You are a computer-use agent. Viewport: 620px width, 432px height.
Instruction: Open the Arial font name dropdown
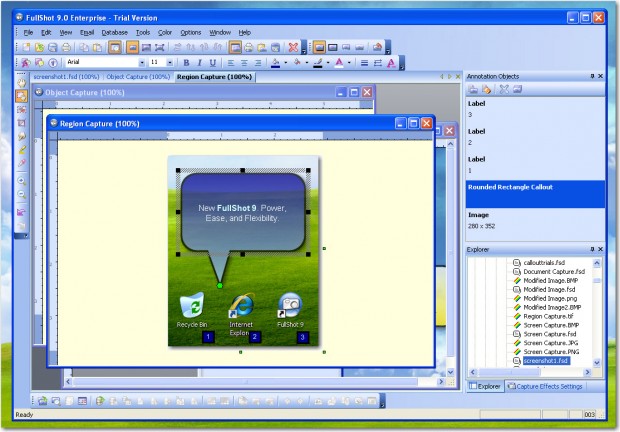[142, 62]
